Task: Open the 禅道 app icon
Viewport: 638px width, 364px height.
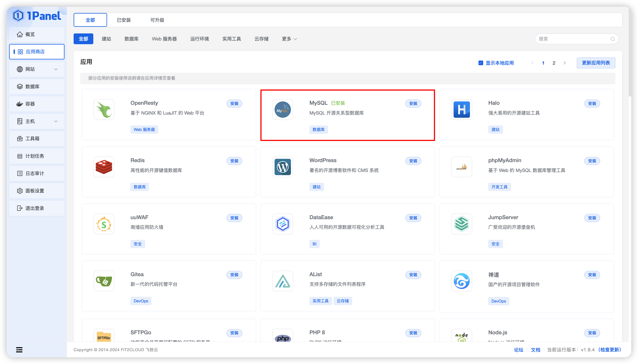Action: (x=461, y=281)
